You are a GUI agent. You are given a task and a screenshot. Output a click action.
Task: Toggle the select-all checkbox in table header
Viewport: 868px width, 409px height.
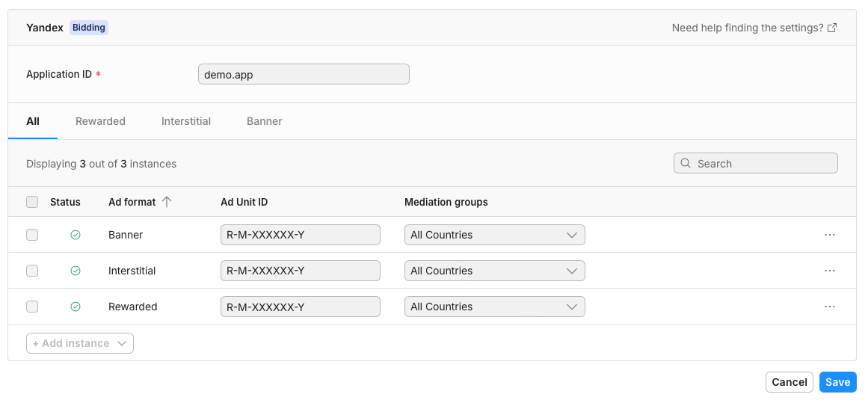point(32,202)
